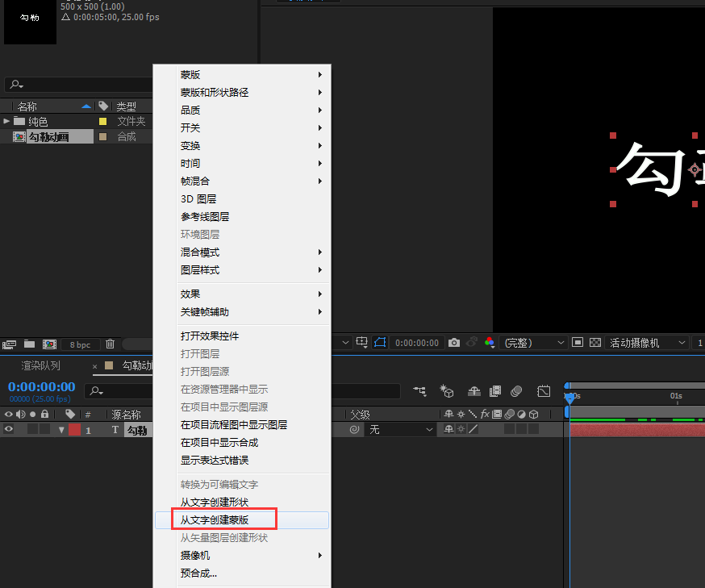Toggle shy switch on 勾勒 layer
The image size is (705, 588).
pos(448,429)
